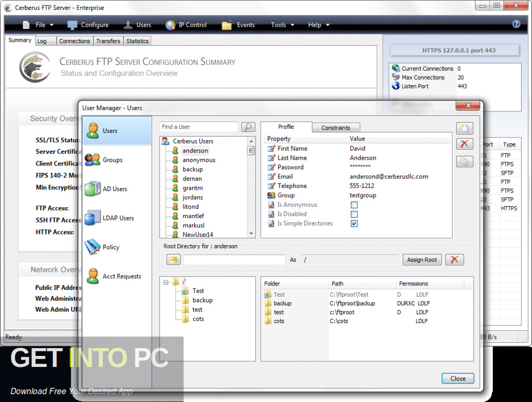Click the red X remove root button
This screenshot has width=532, height=402.
[x=454, y=260]
